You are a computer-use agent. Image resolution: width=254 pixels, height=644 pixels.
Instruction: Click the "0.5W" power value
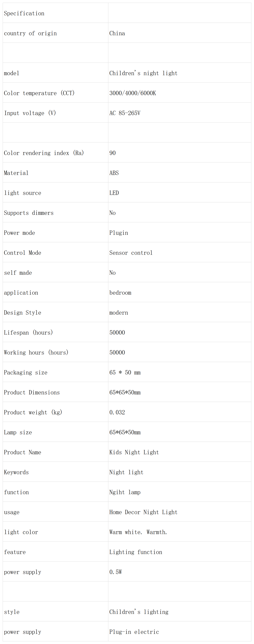115,572
